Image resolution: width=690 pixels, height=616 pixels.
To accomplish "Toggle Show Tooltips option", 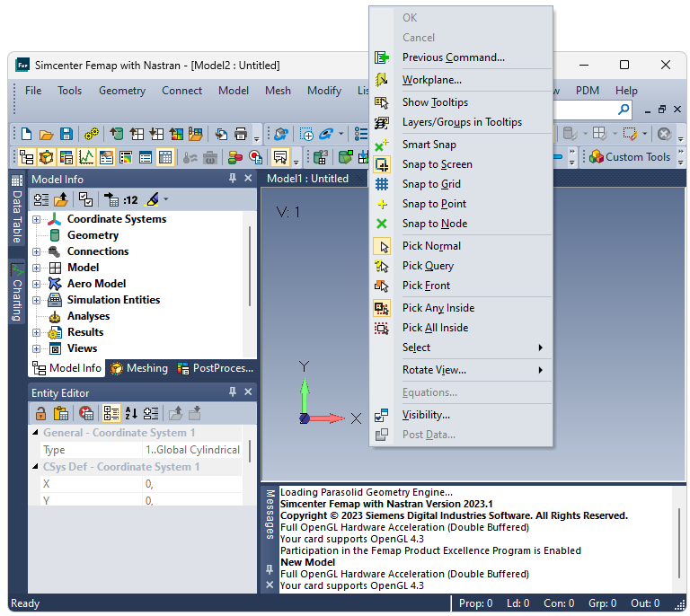I will (x=435, y=102).
